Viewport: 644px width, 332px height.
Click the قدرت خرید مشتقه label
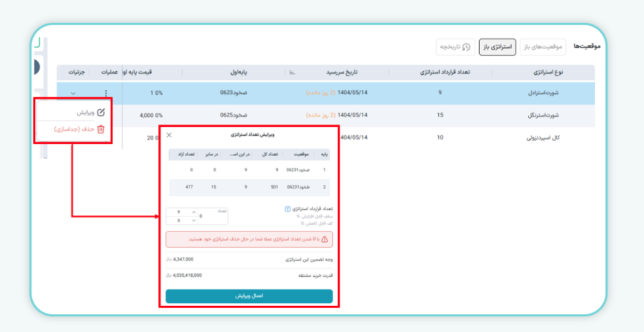pos(315,276)
